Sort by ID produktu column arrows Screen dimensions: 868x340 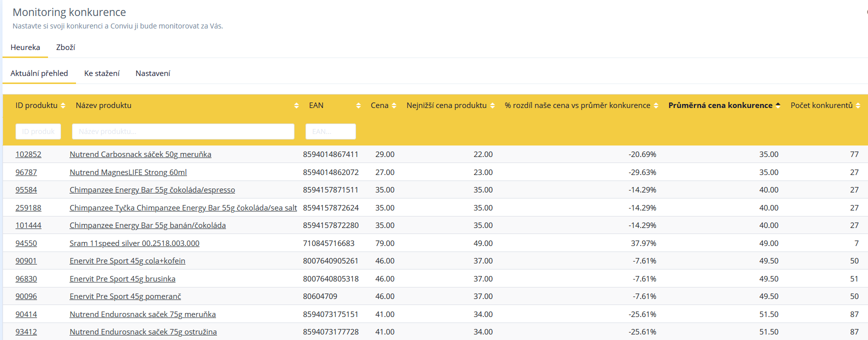click(63, 105)
